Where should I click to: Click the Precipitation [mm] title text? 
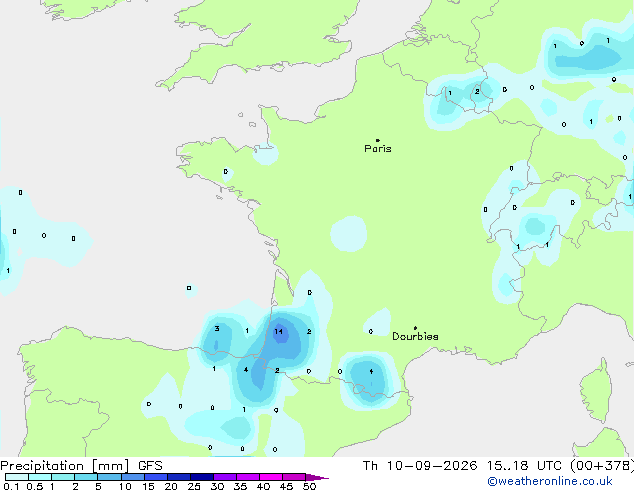pos(65,466)
